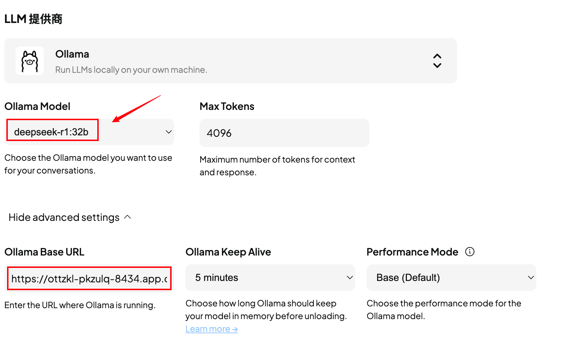Viewport: 588px width, 364px height.
Task: Click the Performance Mode info icon
Action: [469, 252]
